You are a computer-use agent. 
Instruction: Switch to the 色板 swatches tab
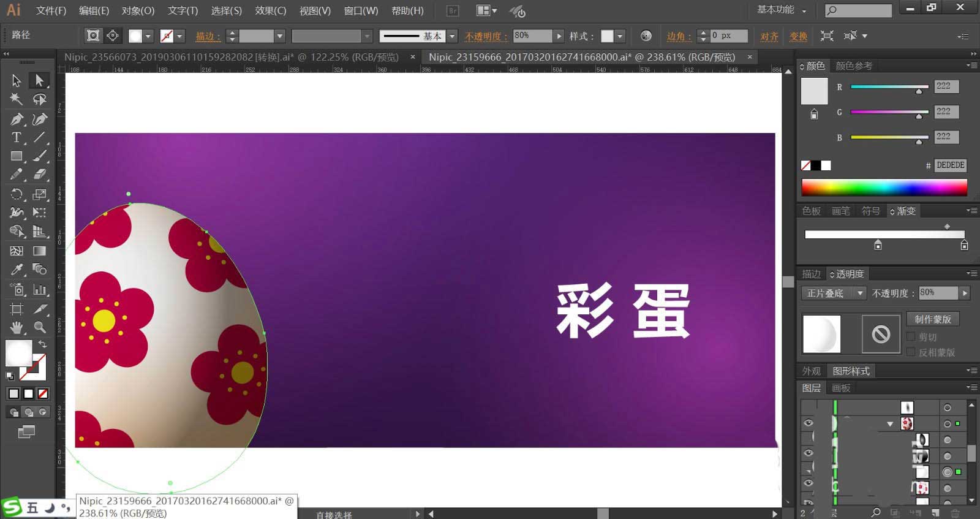(812, 211)
